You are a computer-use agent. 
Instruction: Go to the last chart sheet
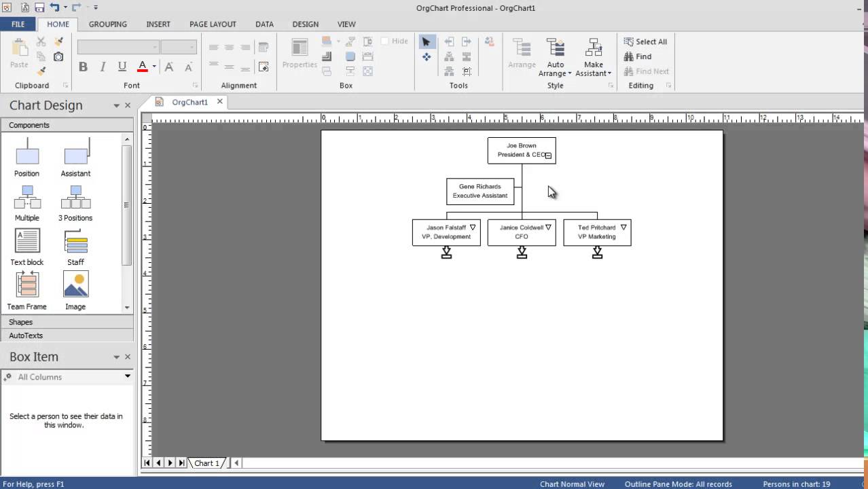pos(181,463)
